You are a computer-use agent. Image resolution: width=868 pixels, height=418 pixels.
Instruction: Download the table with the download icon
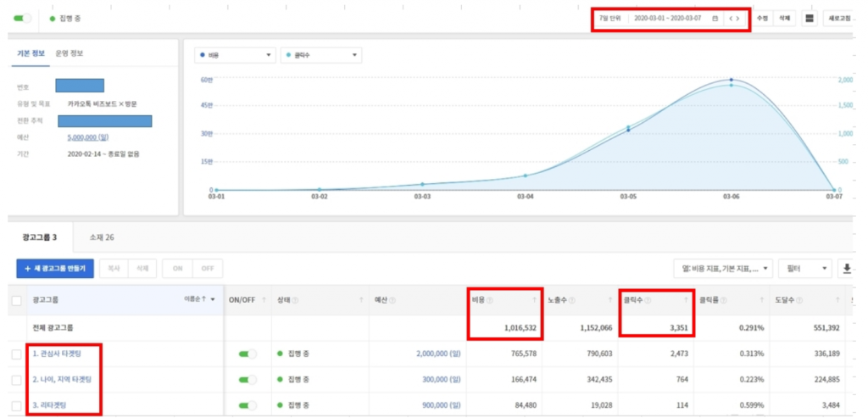pos(847,268)
